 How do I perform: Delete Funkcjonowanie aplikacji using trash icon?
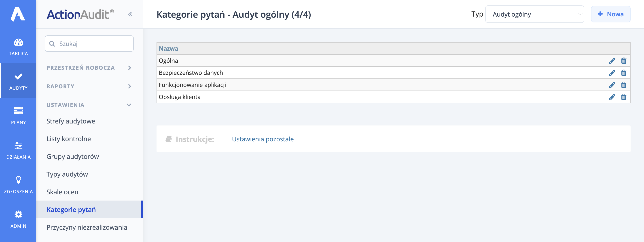pos(624,85)
